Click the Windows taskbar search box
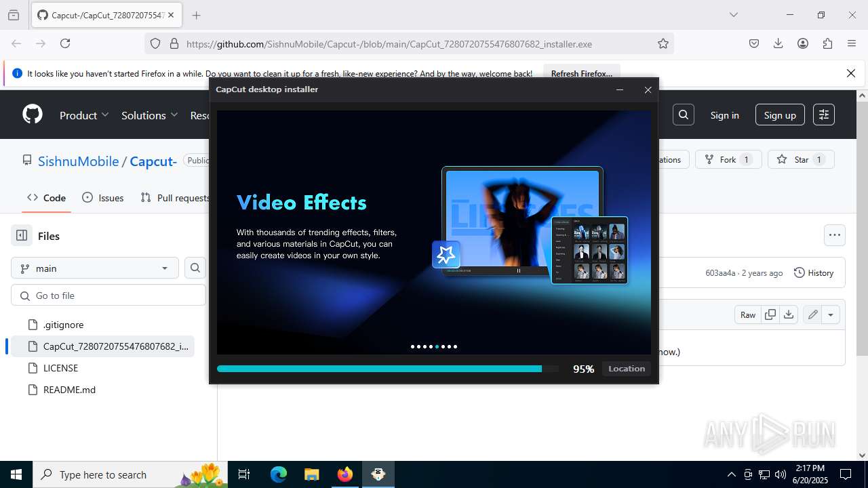 tap(130, 474)
